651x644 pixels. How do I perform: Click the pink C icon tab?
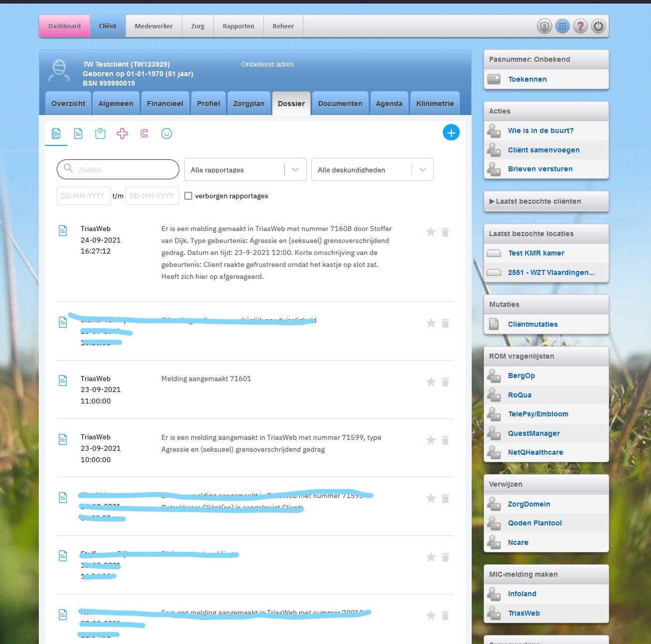coord(144,133)
